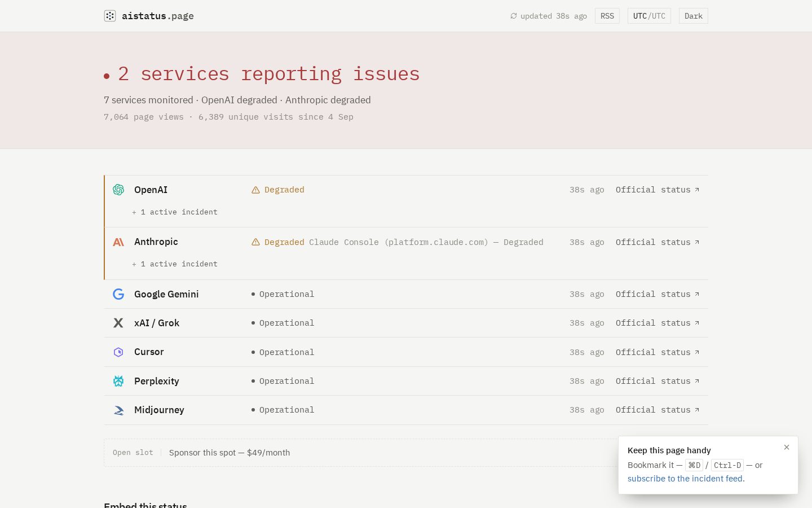The image size is (812, 508).
Task: Open Perplexity Official status link
Action: pos(657,381)
